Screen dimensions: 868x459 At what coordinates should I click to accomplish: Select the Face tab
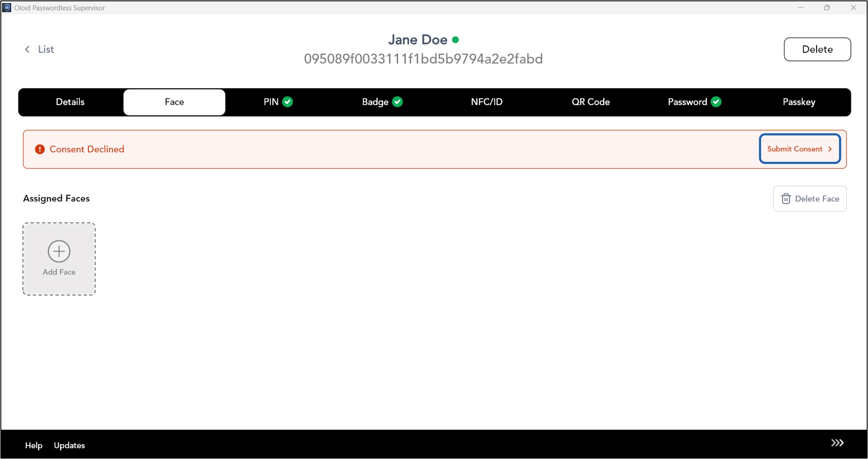coord(174,102)
